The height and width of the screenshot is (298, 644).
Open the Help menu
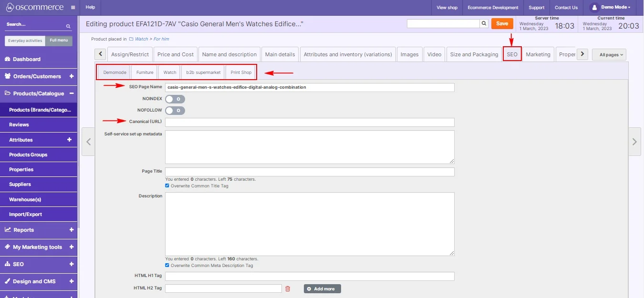(x=90, y=8)
